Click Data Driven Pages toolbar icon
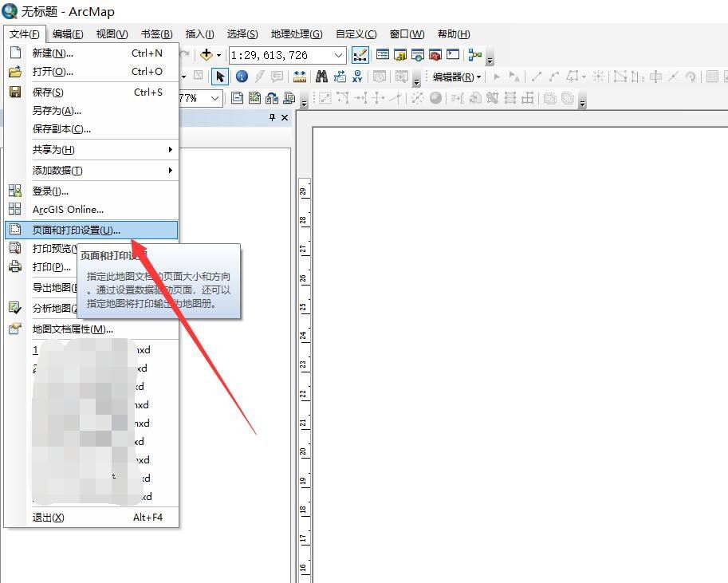This screenshot has width=728, height=583. tap(289, 98)
